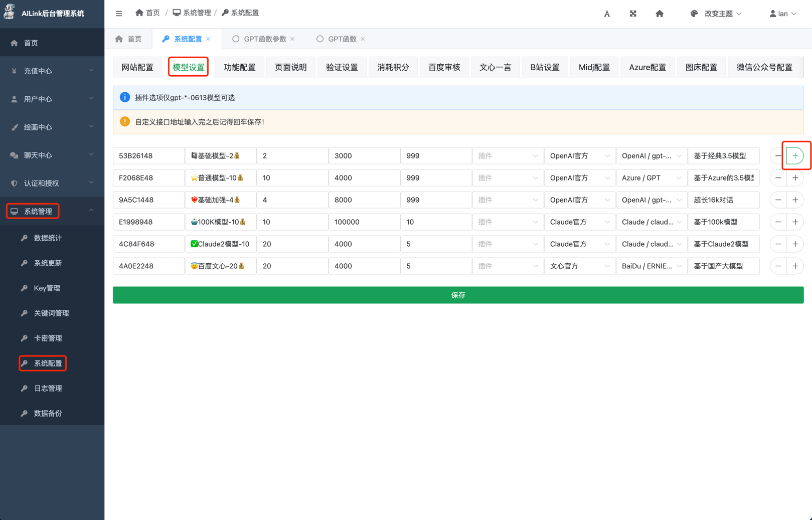Open 插件 dropdown in 53B26148 row
The height and width of the screenshot is (520, 812).
[508, 156]
